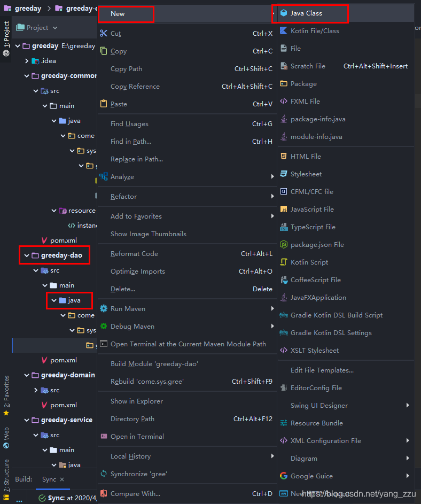Choose Reformat Code from context menu
The width and height of the screenshot is (421, 504).
click(187, 254)
